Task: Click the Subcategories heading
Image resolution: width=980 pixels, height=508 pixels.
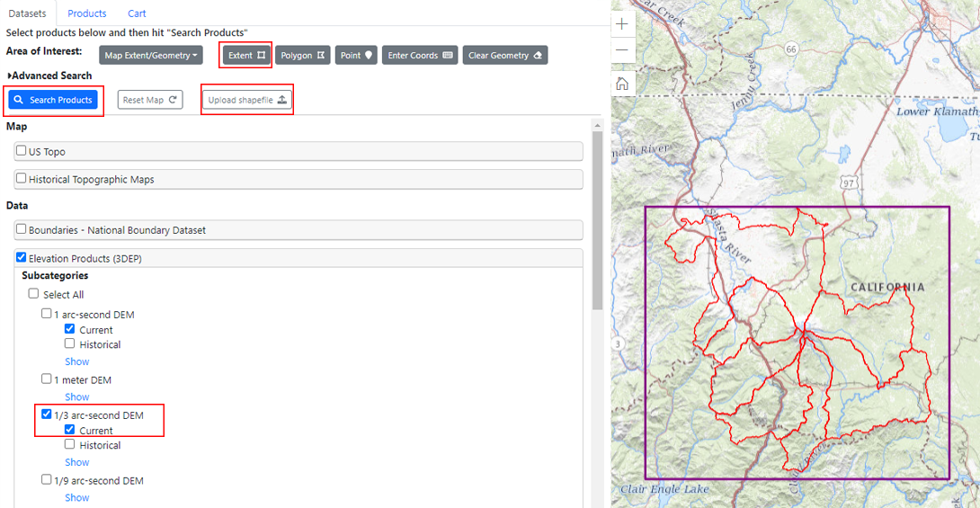Action: pos(55,275)
